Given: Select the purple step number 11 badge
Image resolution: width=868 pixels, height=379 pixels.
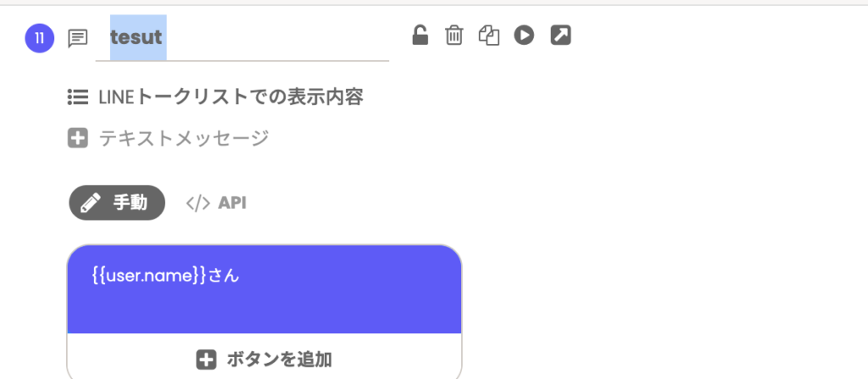Looking at the screenshot, I should coord(39,38).
